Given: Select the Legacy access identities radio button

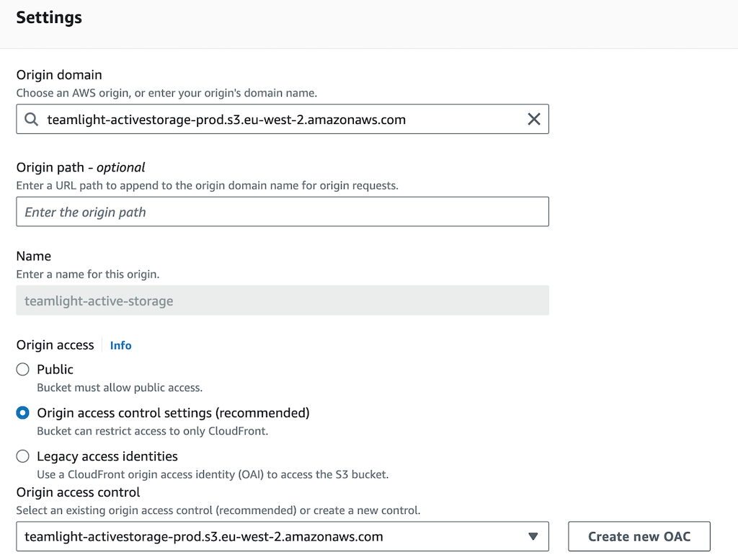Looking at the screenshot, I should pyautogui.click(x=23, y=456).
